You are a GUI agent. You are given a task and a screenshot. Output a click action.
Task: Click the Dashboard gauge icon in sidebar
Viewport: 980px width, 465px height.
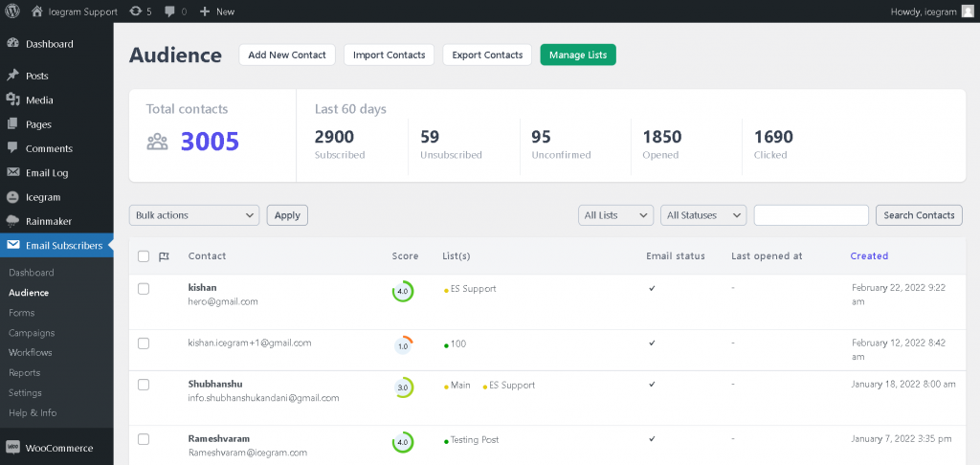click(x=12, y=44)
